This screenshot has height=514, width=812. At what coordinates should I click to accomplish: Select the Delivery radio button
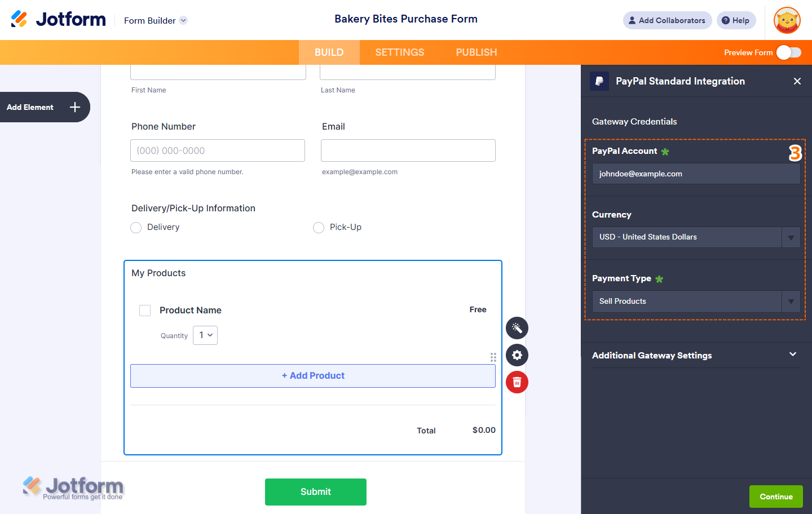135,227
